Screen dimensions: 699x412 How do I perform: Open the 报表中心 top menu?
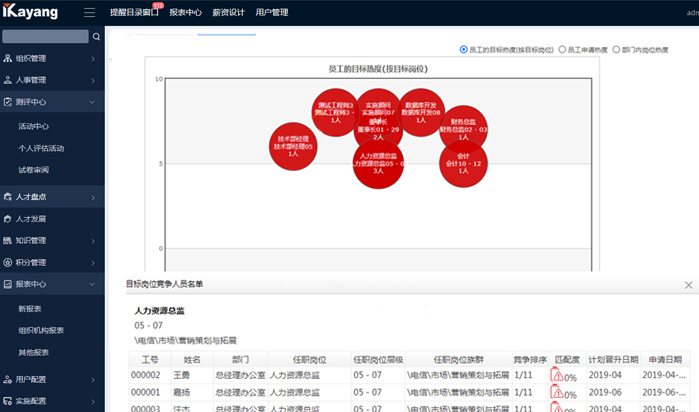184,13
